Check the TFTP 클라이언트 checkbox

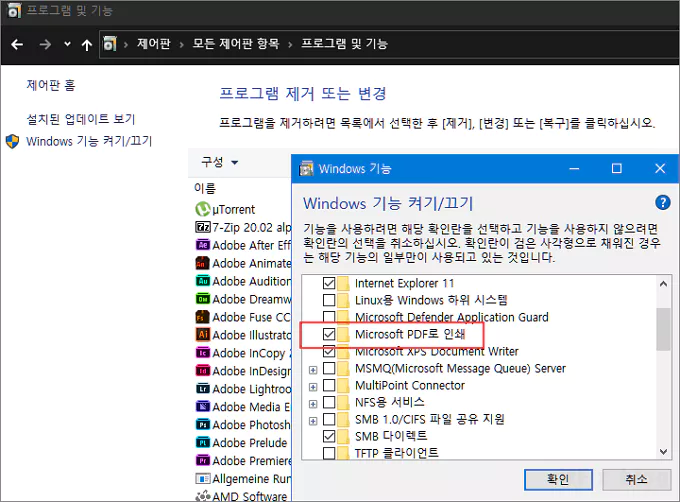point(329,453)
